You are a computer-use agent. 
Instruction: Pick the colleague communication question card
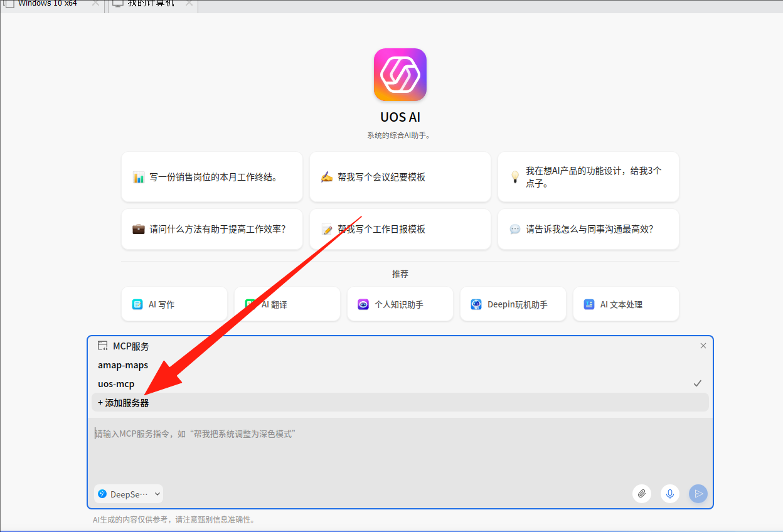click(x=589, y=229)
